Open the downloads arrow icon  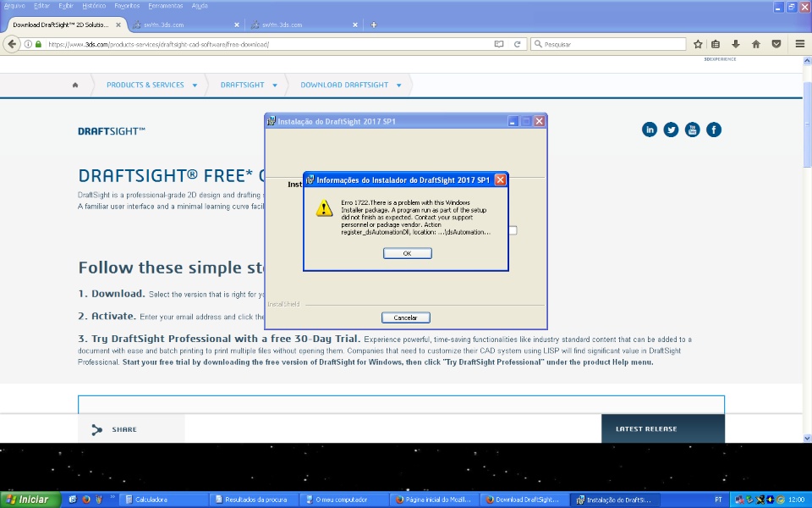pyautogui.click(x=735, y=44)
